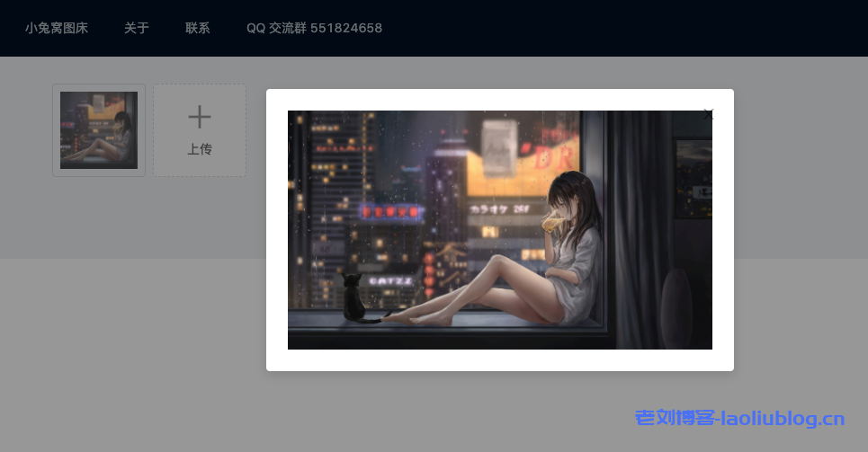Click the dashed border of upload box
Screen dimensions: 868x452
(154, 130)
